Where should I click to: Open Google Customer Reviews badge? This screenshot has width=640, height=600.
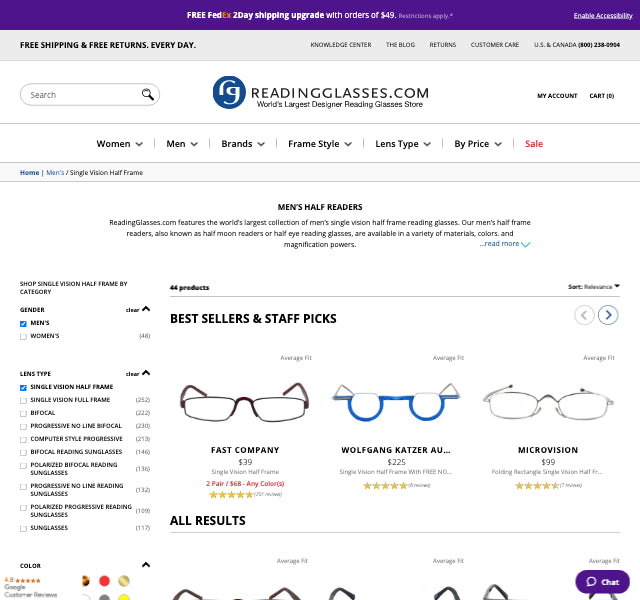(x=31, y=587)
